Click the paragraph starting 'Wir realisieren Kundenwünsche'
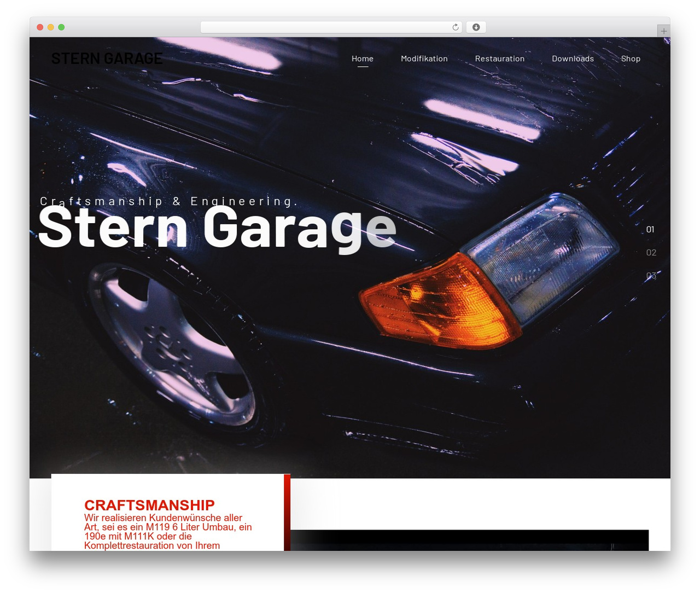Viewport: 700px width, 593px height. click(168, 532)
